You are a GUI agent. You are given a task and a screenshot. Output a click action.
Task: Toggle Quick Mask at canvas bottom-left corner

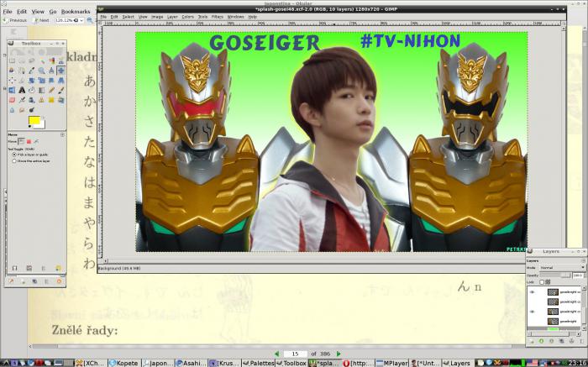[101, 260]
